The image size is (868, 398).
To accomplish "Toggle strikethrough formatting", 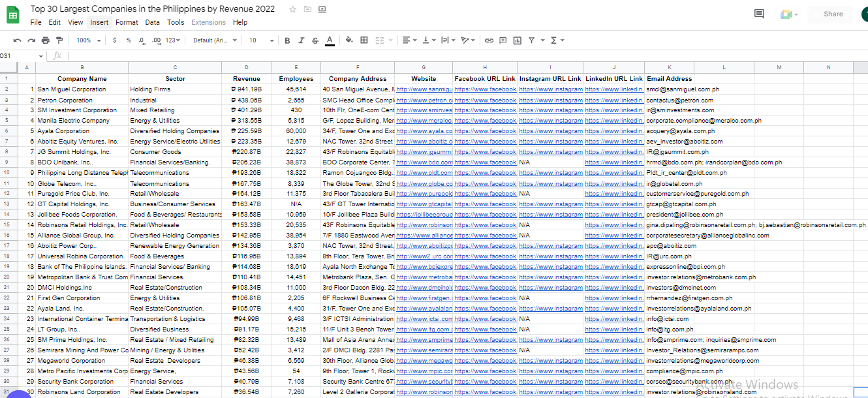I will 315,40.
